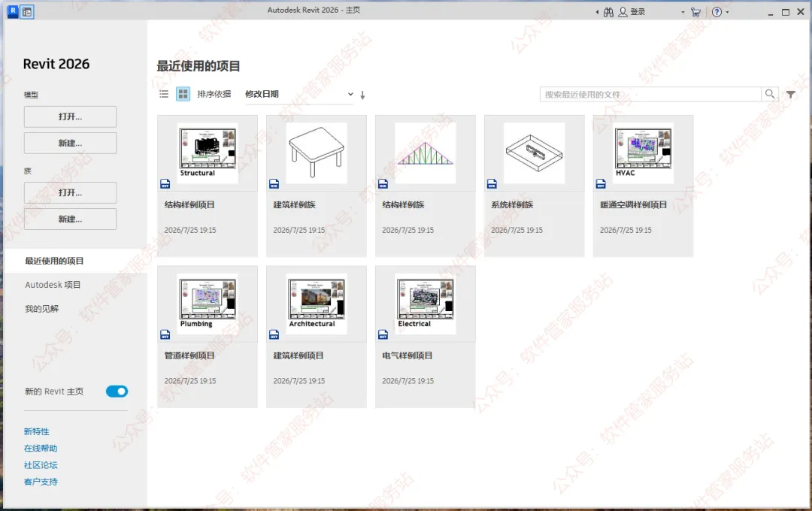Screen dimensions: 812x511
Task: Click RVT file icon on 电气样例项目 card
Action: point(383,334)
